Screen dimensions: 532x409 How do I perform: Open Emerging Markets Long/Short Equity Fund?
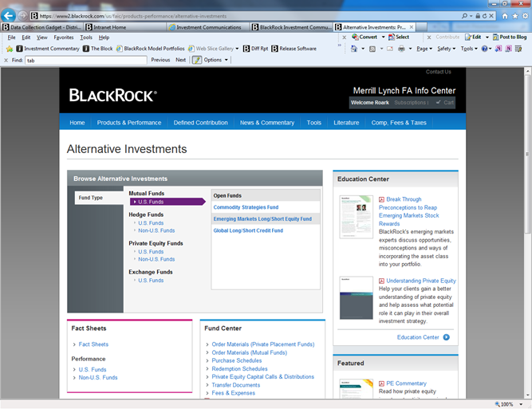point(262,219)
